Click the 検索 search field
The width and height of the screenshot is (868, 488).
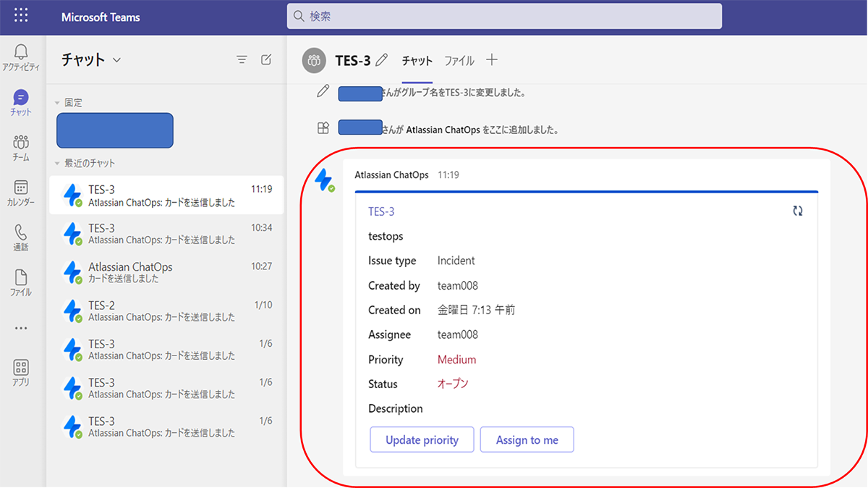pyautogui.click(x=504, y=16)
